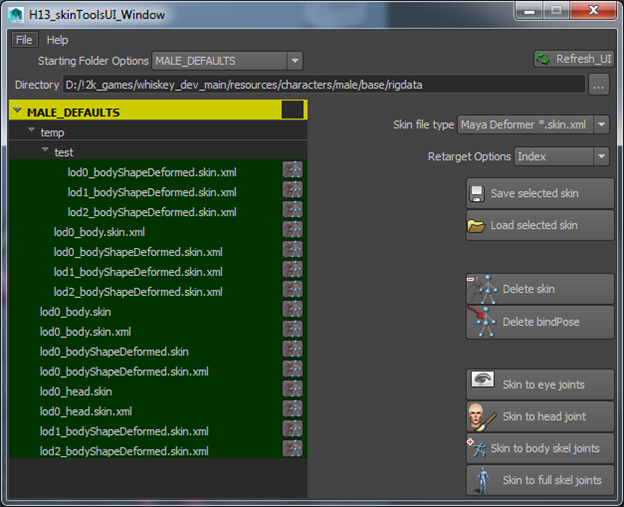Screen dimensions: 624x507
Task: Click the skin icon beside lod0_body.skin
Action: coord(292,309)
